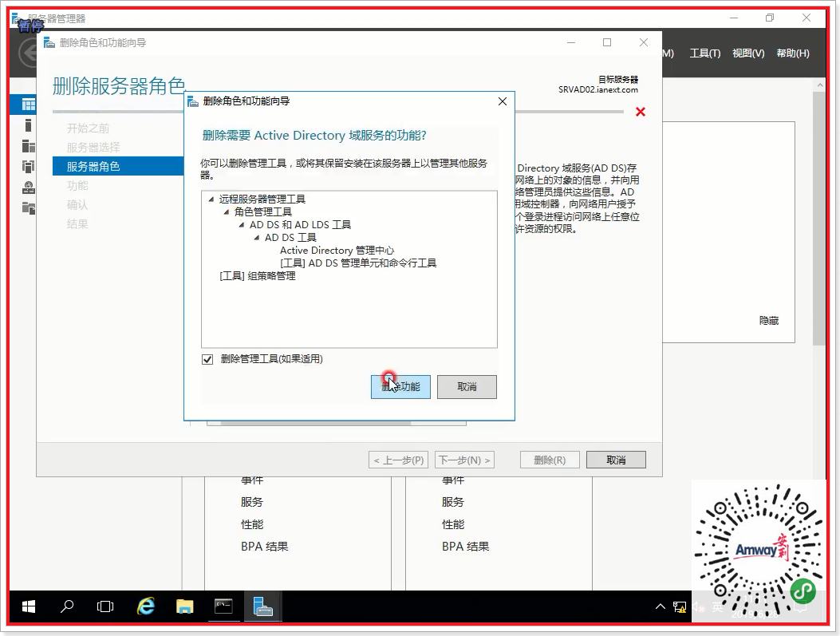
Task: Select 结果 wizard step
Action: pos(77,224)
